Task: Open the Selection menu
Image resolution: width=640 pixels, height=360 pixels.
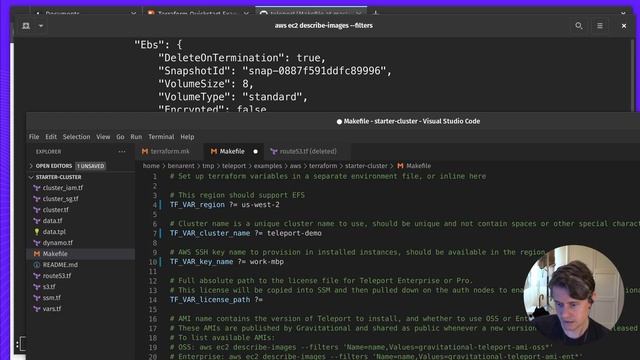Action: [76, 137]
